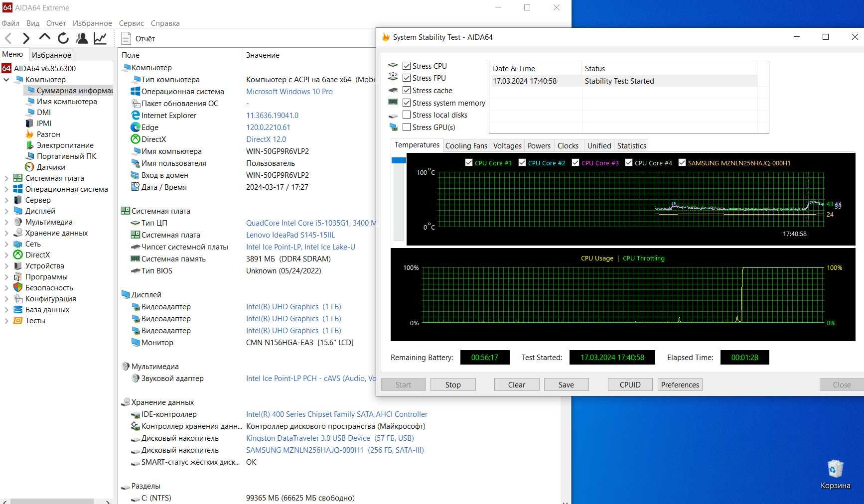The image size is (864, 504).
Task: Open Мультимедиа tree item in sidebar
Action: tap(49, 222)
